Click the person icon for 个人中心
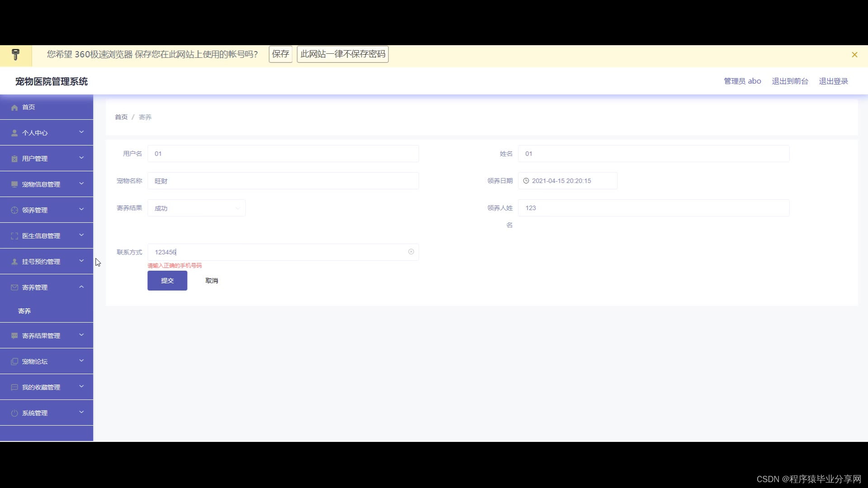This screenshot has height=488, width=868. pos(14,133)
